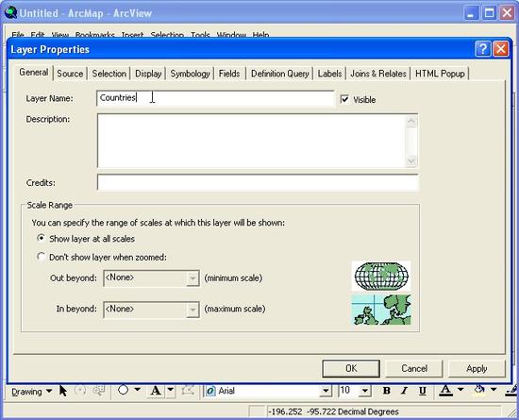Screen dimensions: 519x420
Task: Select the New Text tool
Action: (156, 391)
